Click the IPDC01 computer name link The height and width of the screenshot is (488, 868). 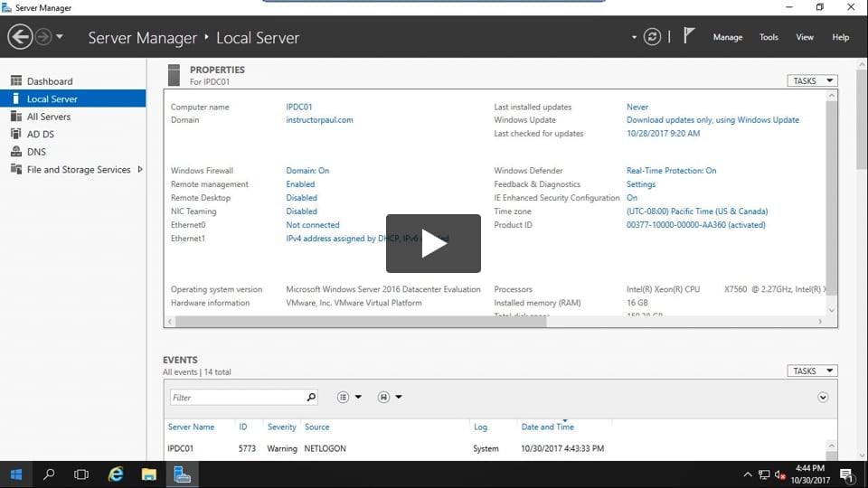click(299, 107)
